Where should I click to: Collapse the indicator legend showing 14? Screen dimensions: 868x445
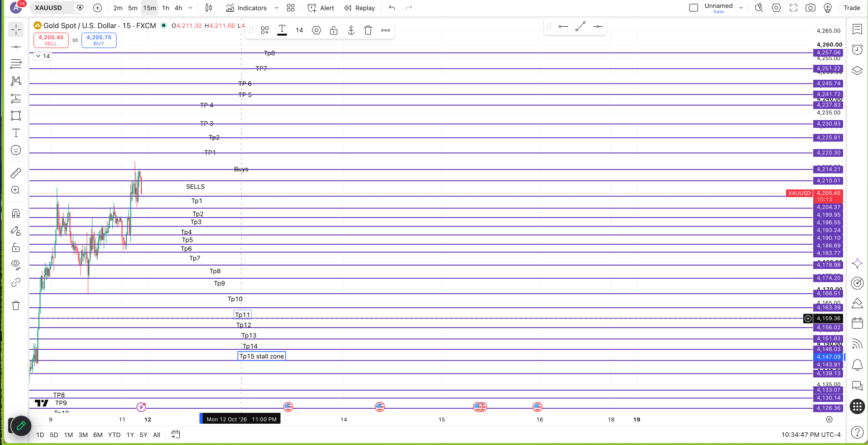click(43, 56)
